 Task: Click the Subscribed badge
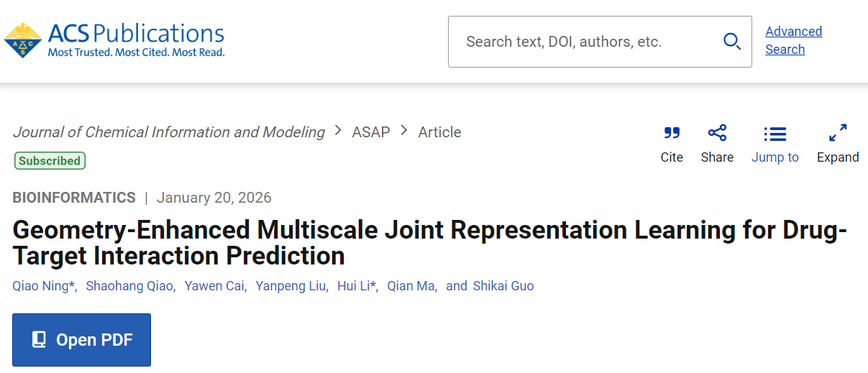tap(50, 161)
